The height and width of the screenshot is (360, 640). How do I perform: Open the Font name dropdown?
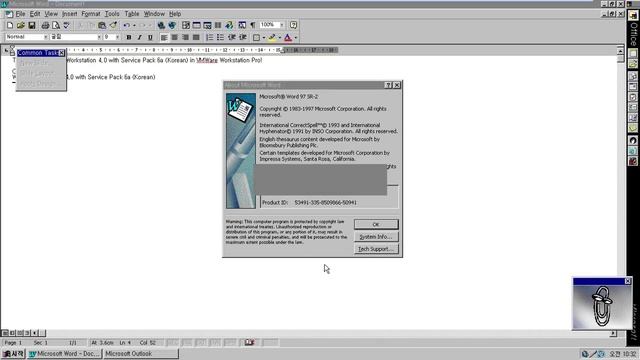[99, 37]
